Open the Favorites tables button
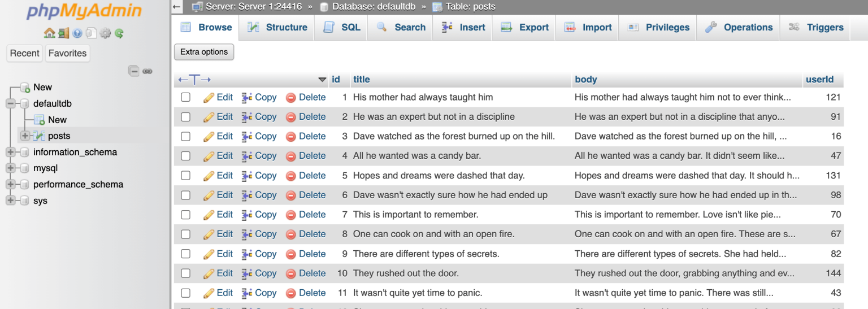 click(x=67, y=53)
